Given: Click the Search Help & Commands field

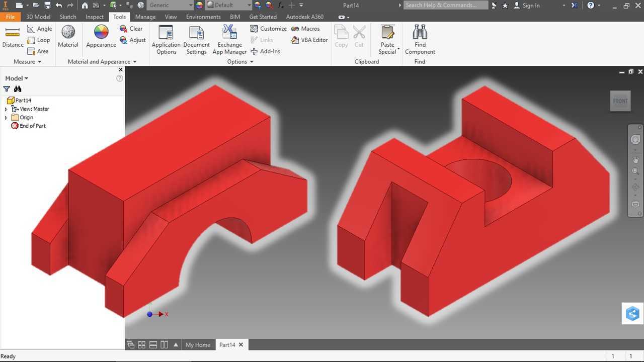Looking at the screenshot, I should (x=446, y=5).
